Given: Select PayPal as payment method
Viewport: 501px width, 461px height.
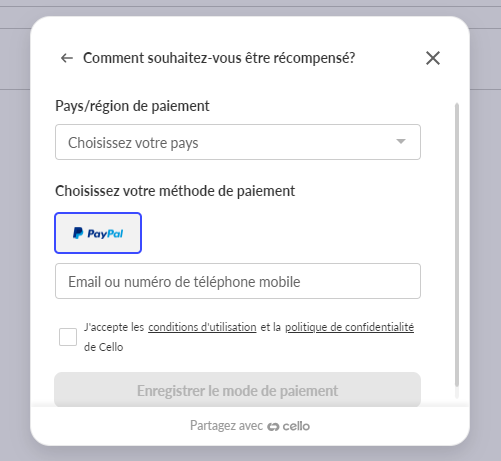Looking at the screenshot, I should coord(98,233).
